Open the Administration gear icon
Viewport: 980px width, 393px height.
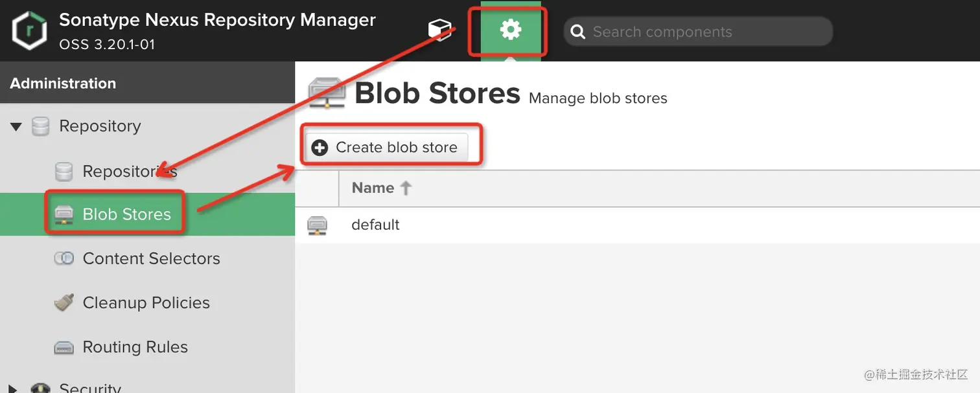[511, 30]
